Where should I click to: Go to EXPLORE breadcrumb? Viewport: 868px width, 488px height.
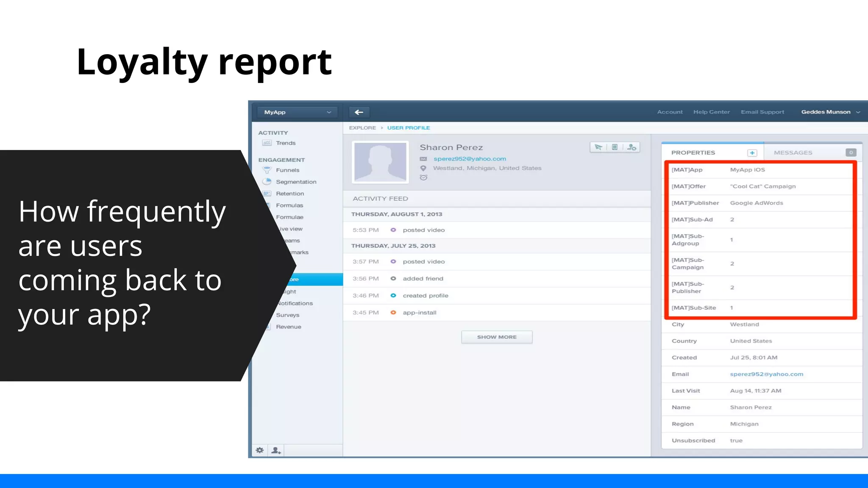pos(362,128)
